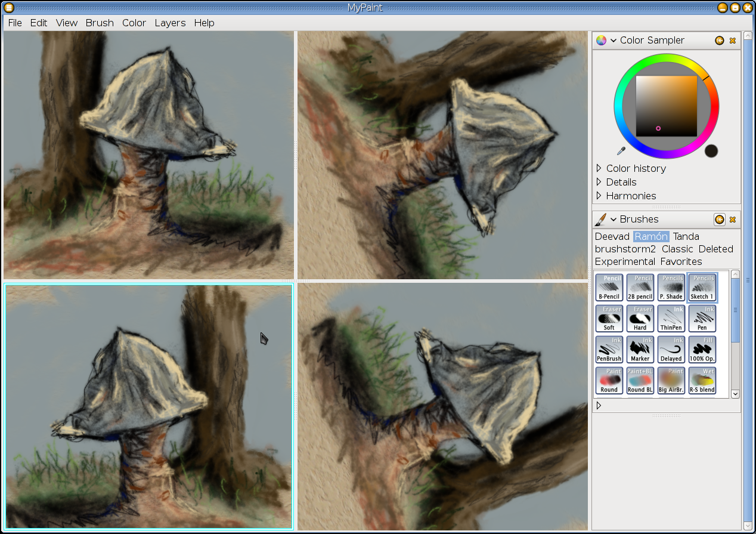Expand the Details section
The image size is (756, 534).
599,182
